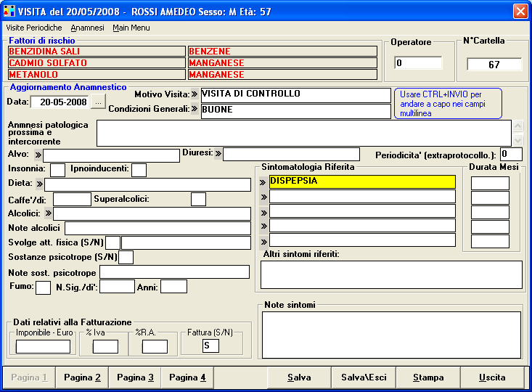
Task: Open the date picker button next to Data
Action: tap(98, 102)
